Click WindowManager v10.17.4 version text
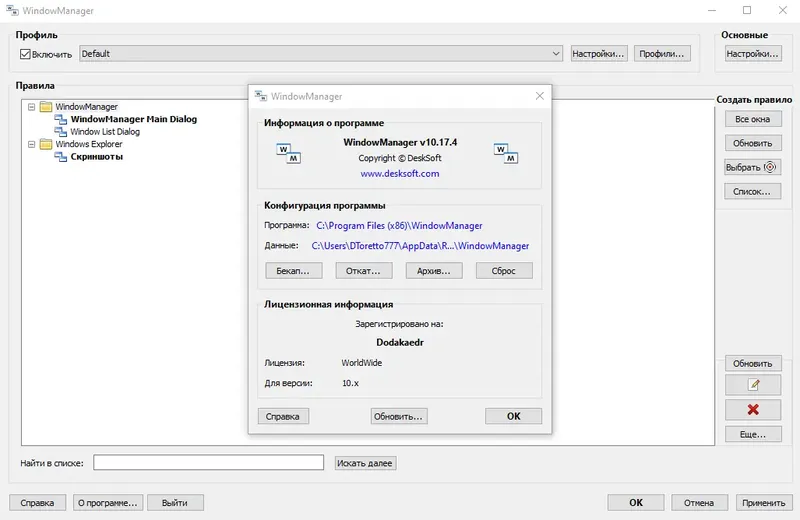 [x=400, y=142]
